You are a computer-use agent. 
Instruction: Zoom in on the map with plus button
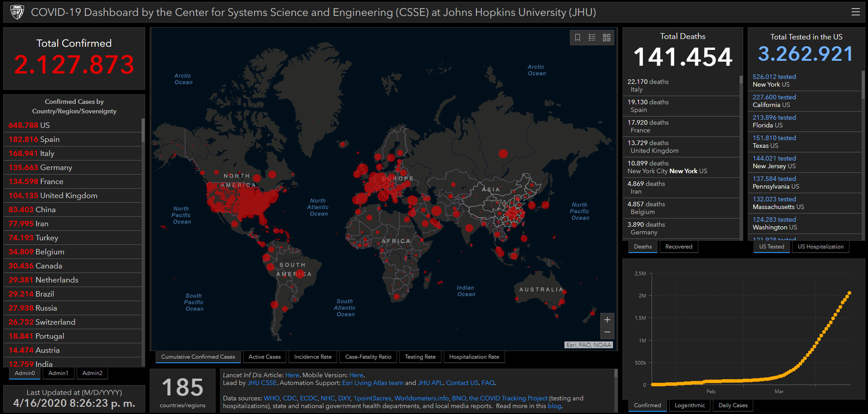coord(607,320)
